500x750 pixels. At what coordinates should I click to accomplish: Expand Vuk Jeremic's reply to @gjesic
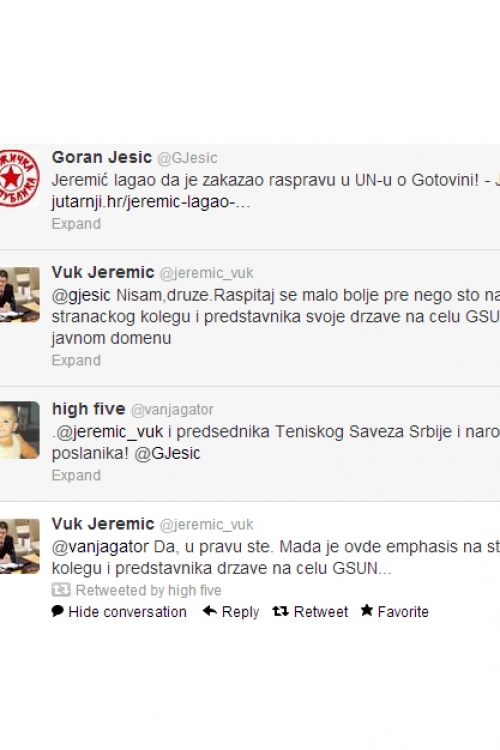[76, 360]
